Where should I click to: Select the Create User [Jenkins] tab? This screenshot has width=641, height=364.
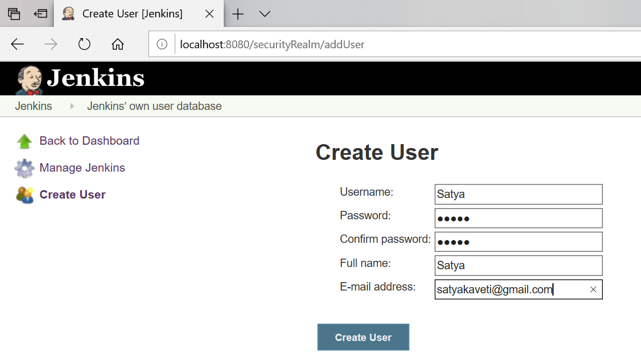click(x=132, y=14)
